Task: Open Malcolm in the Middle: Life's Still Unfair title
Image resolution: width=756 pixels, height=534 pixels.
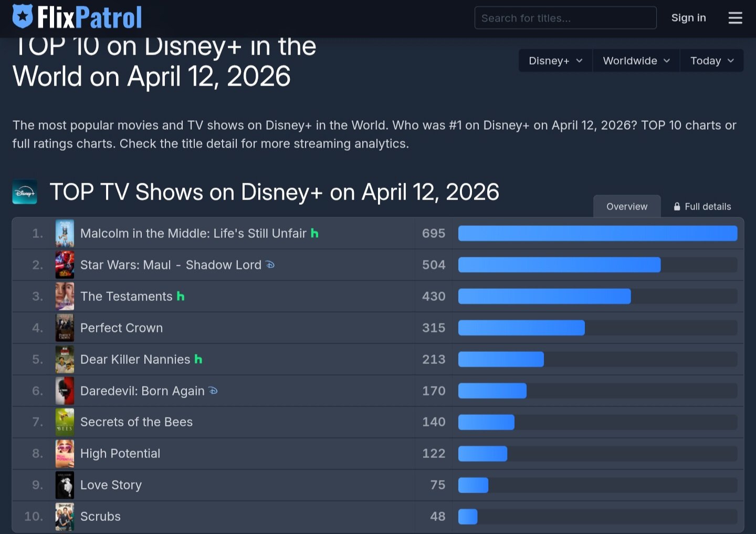Action: click(x=193, y=233)
